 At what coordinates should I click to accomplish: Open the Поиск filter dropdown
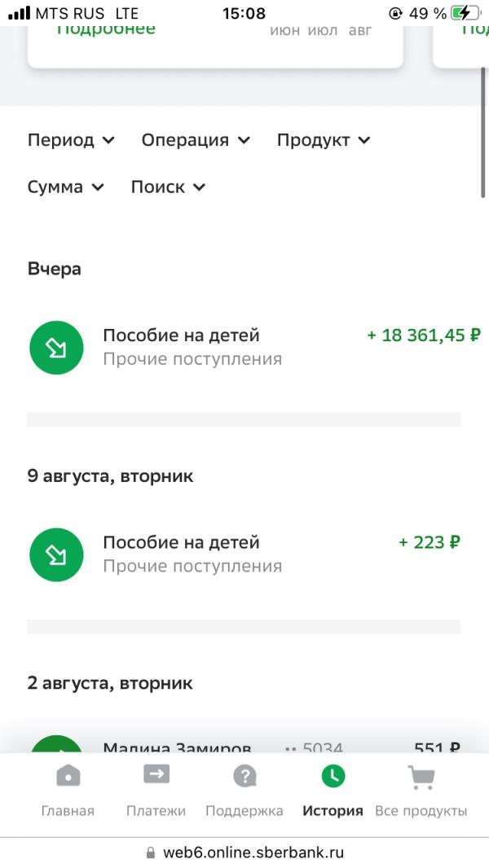pyautogui.click(x=168, y=187)
